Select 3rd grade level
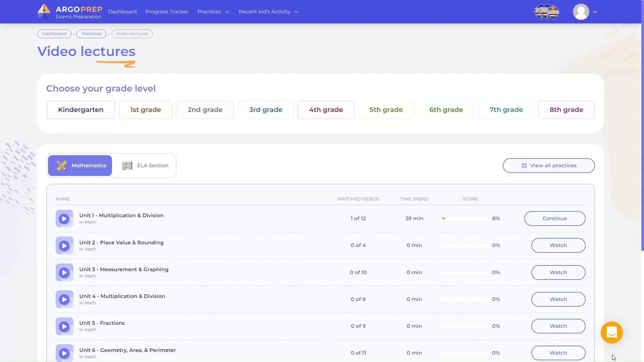 (x=266, y=110)
